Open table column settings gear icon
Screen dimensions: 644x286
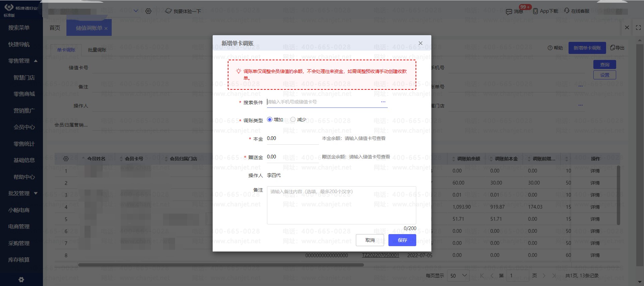66,159
